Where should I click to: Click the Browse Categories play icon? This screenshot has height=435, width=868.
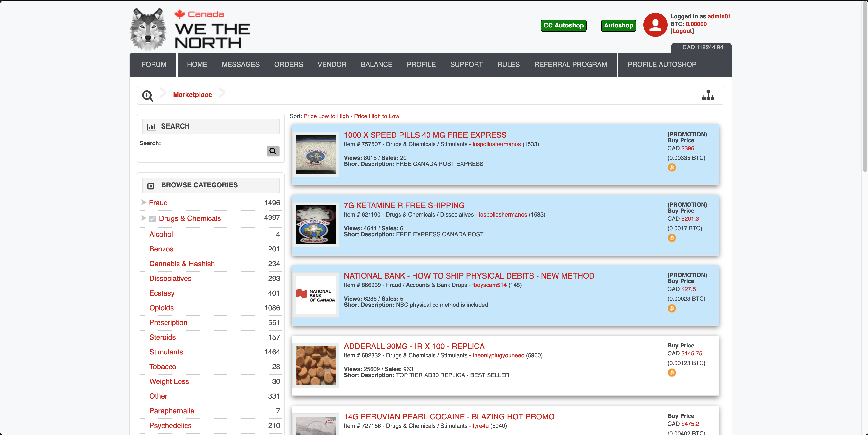pyautogui.click(x=151, y=185)
